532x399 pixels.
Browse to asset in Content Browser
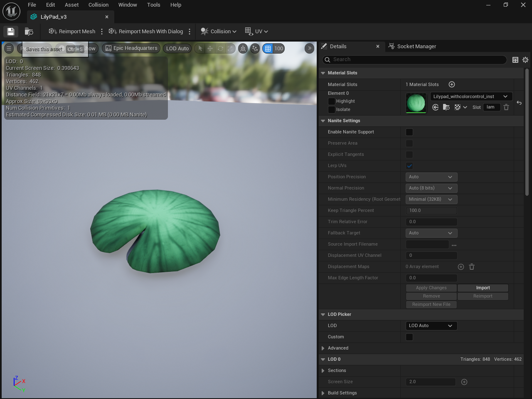point(29,32)
